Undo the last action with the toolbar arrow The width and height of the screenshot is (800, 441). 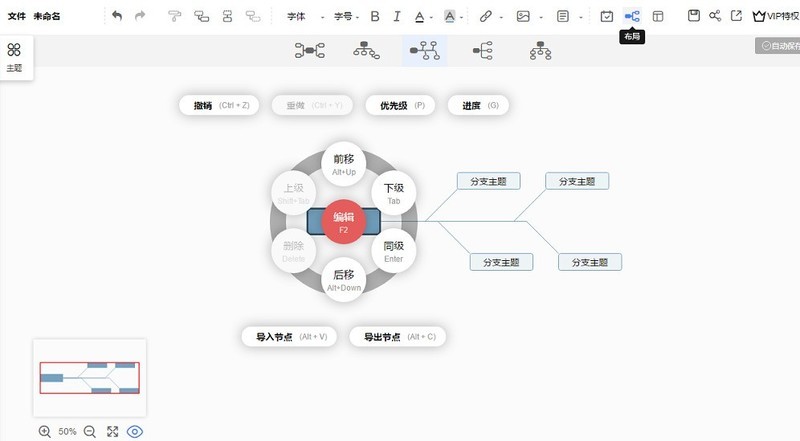tap(117, 16)
